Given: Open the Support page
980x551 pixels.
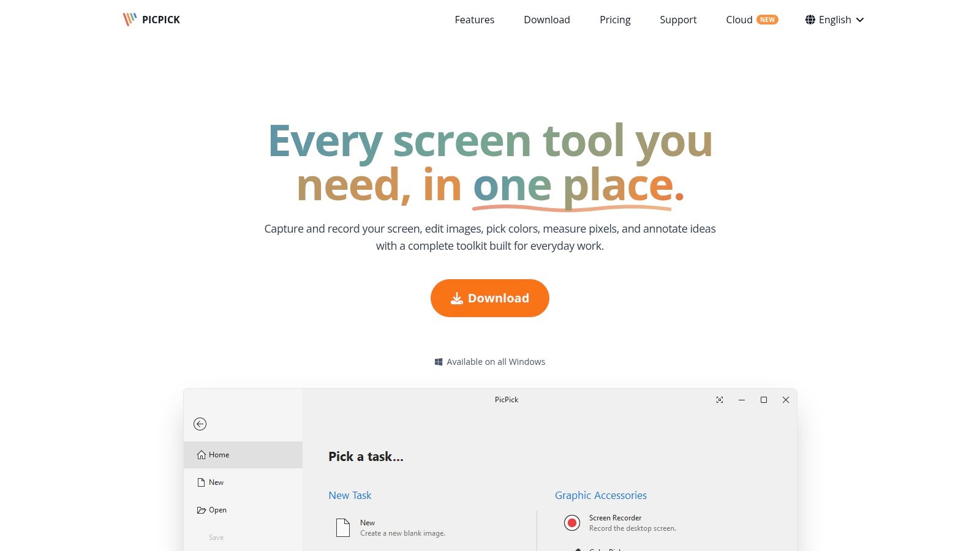Looking at the screenshot, I should tap(678, 20).
